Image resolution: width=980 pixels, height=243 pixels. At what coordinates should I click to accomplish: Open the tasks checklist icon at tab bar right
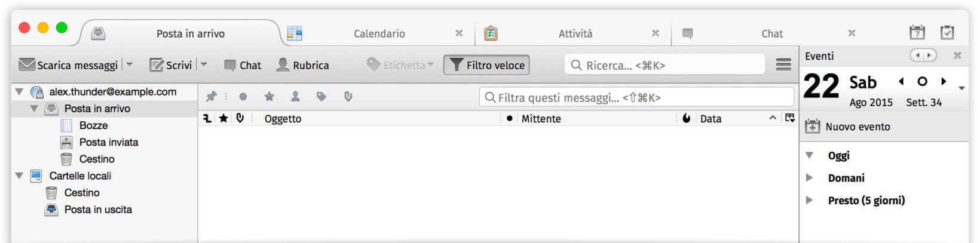point(947,33)
